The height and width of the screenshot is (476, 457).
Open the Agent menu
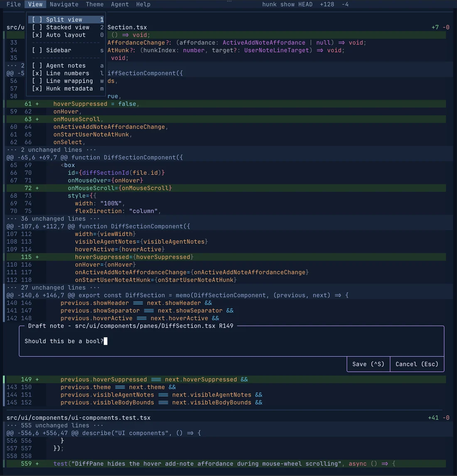pos(120,4)
